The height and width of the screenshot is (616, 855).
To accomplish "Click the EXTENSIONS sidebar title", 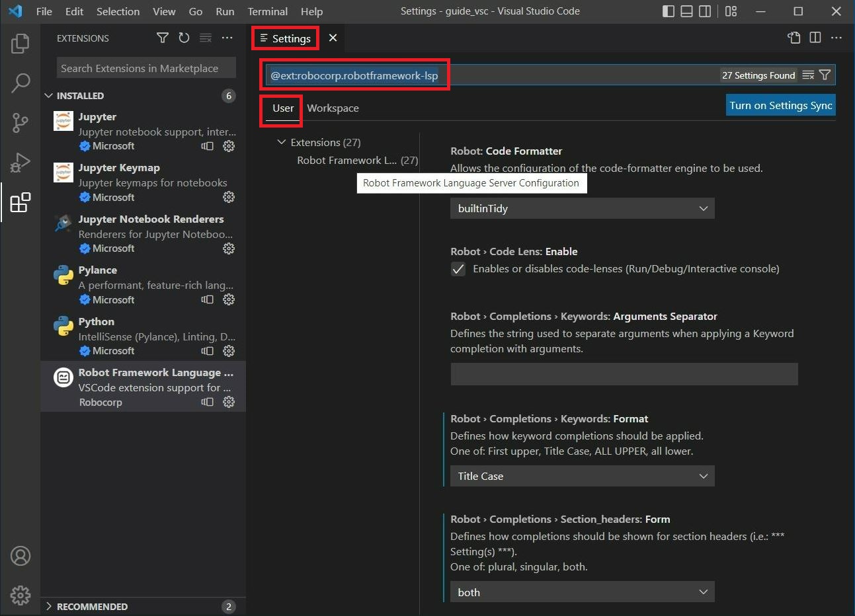I will tap(83, 38).
